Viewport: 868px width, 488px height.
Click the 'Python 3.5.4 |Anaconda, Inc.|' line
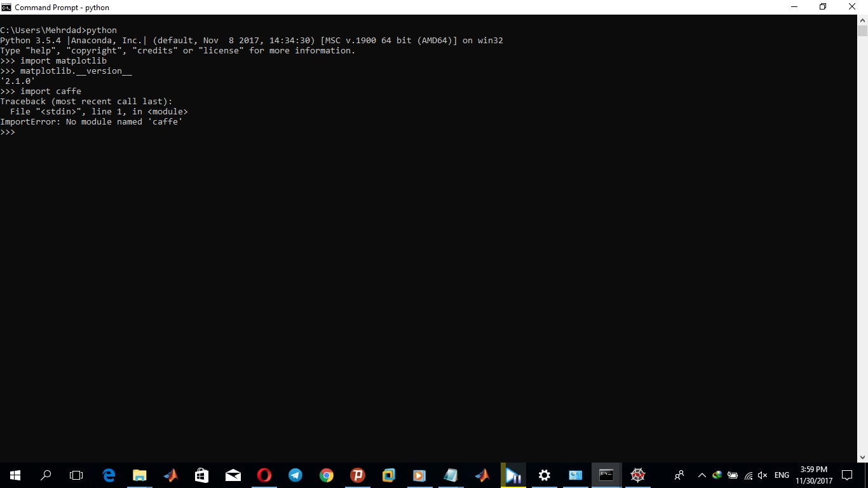point(252,41)
